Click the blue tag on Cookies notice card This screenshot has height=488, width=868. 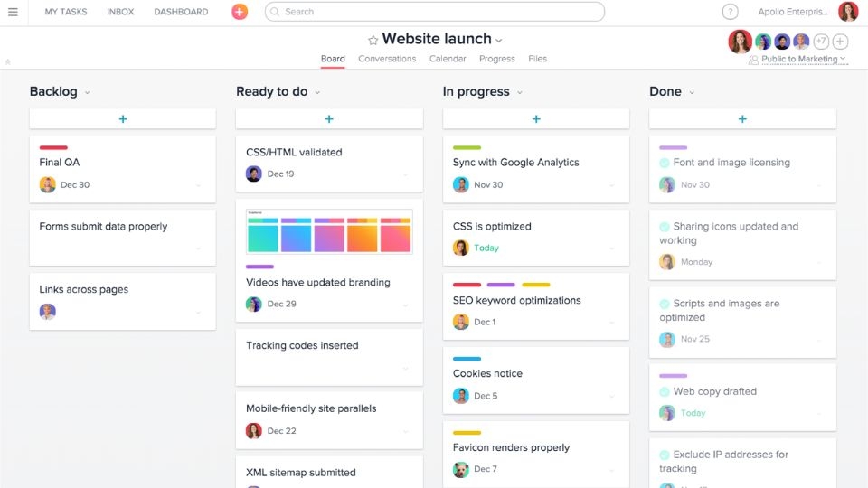point(467,359)
